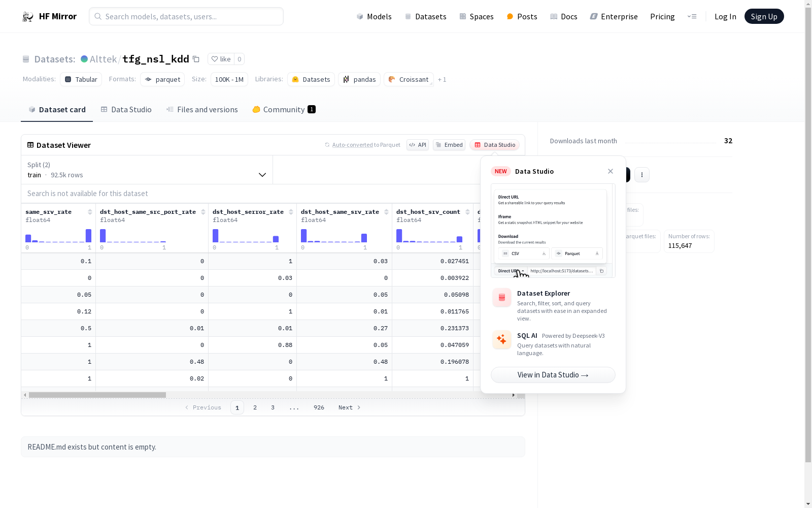The width and height of the screenshot is (812, 508).
Task: Open the Pricing page
Action: (x=662, y=17)
